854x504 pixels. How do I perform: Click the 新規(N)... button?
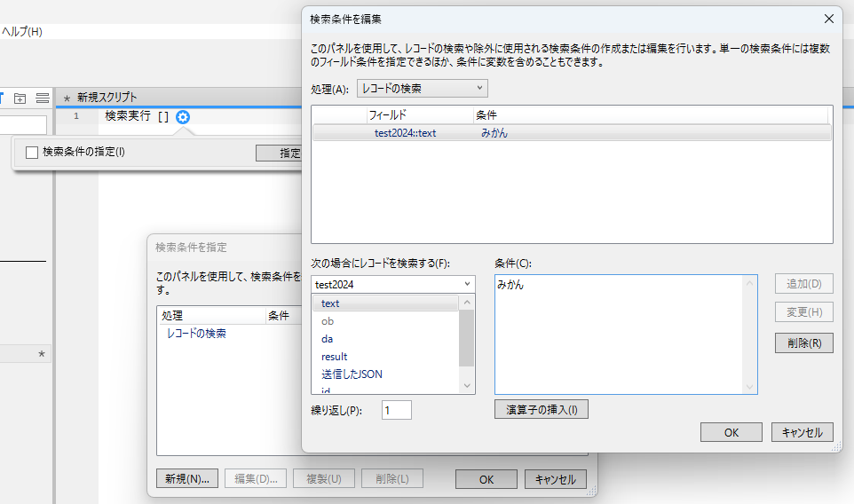pyautogui.click(x=186, y=479)
